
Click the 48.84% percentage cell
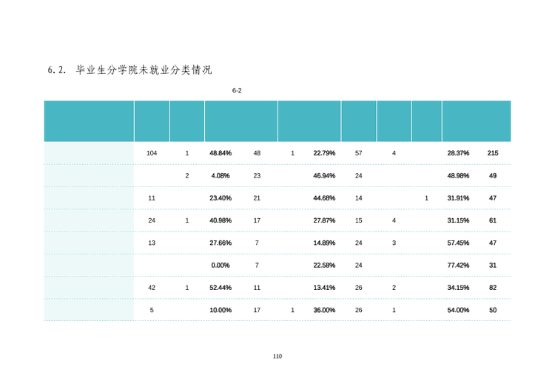click(x=221, y=153)
